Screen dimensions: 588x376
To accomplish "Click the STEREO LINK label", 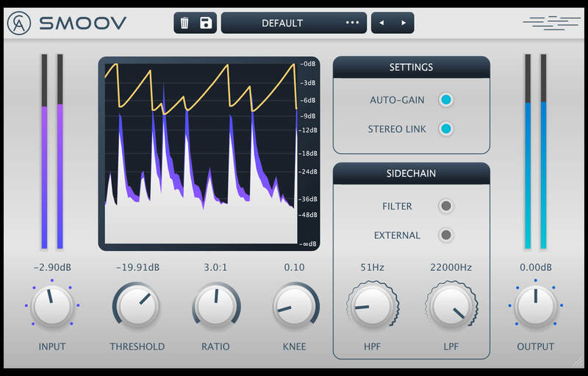I will (397, 129).
